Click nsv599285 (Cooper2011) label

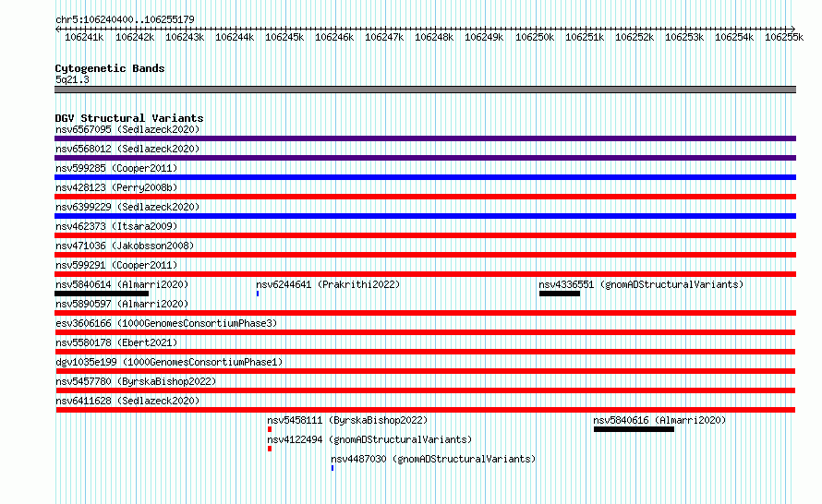pyautogui.click(x=116, y=168)
